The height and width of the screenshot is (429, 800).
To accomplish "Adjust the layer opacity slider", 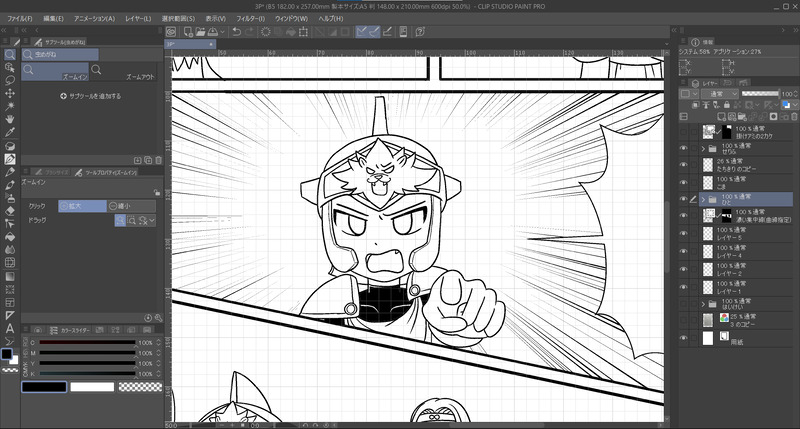I will coord(760,94).
